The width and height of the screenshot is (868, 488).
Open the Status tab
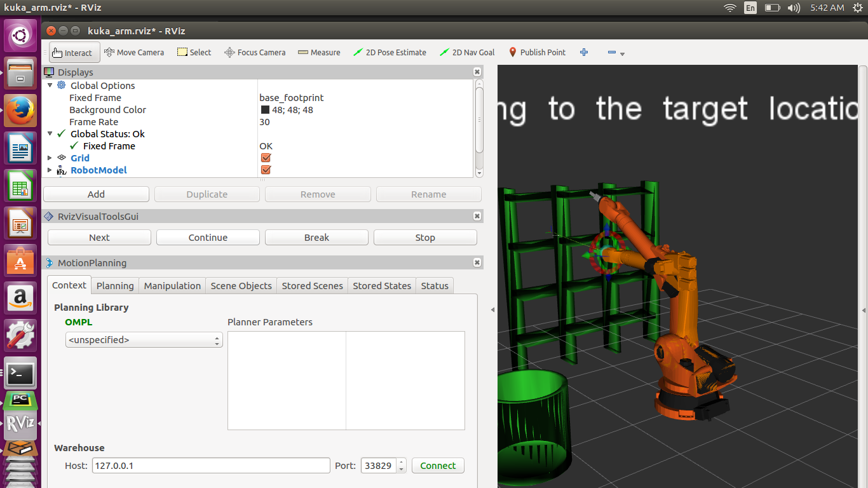coord(435,286)
